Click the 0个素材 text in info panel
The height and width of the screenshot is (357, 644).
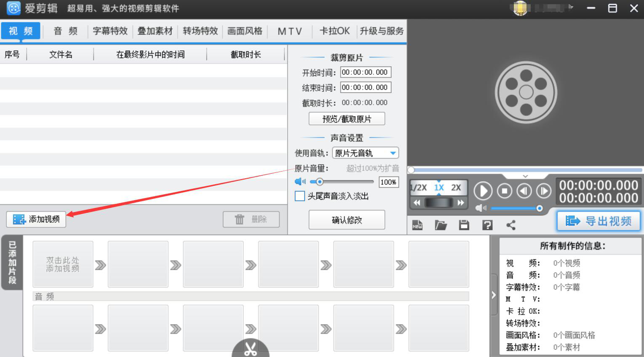(x=567, y=347)
